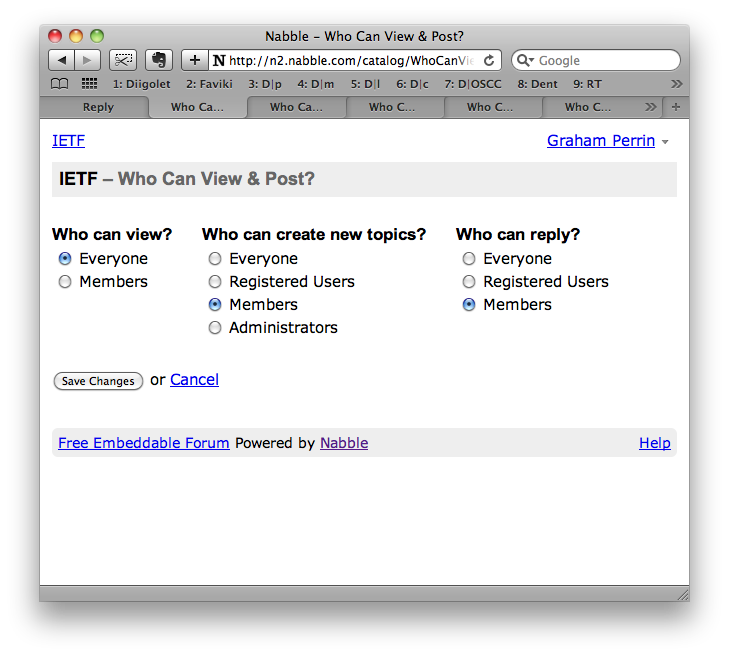Reload the page with the refresh icon

[x=489, y=60]
